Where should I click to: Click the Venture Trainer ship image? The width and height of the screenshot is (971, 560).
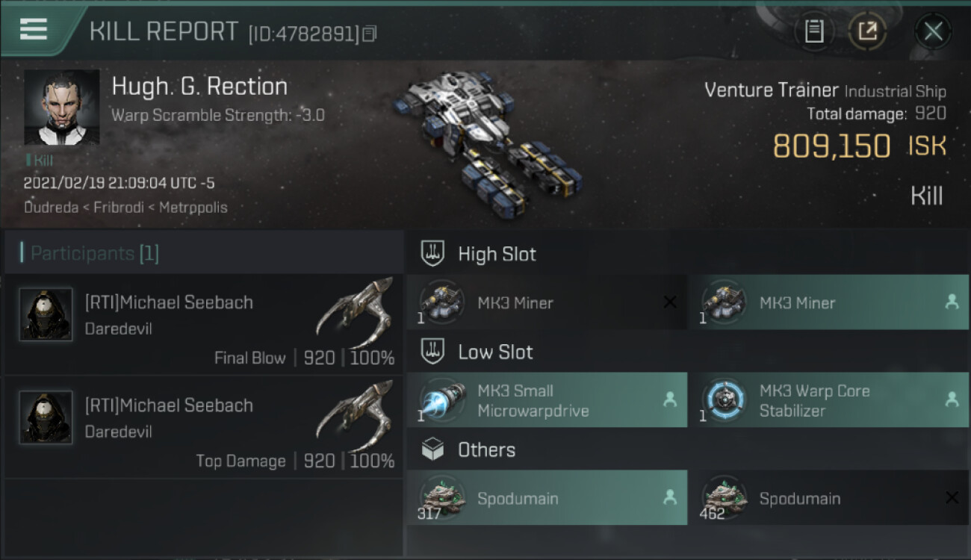pyautogui.click(x=489, y=138)
